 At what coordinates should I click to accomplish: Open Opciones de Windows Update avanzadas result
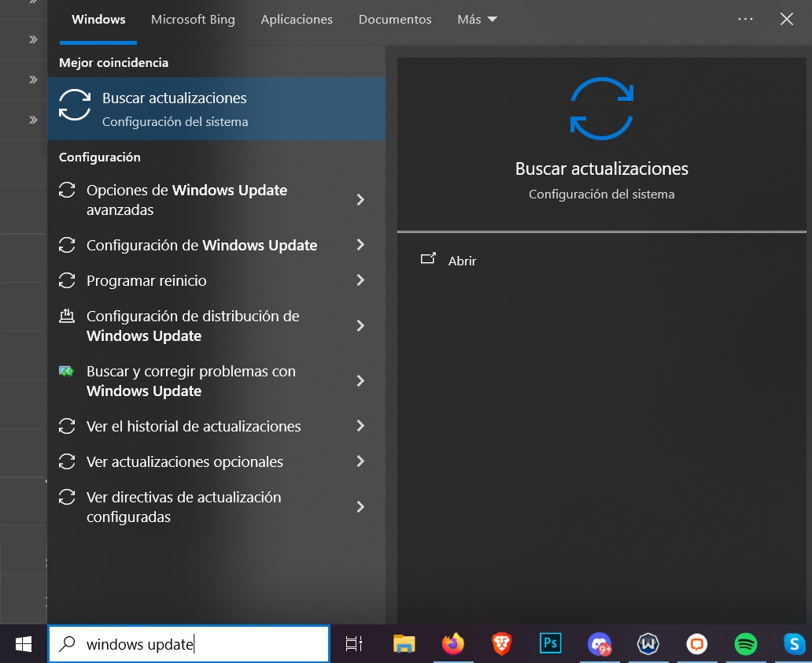click(216, 199)
